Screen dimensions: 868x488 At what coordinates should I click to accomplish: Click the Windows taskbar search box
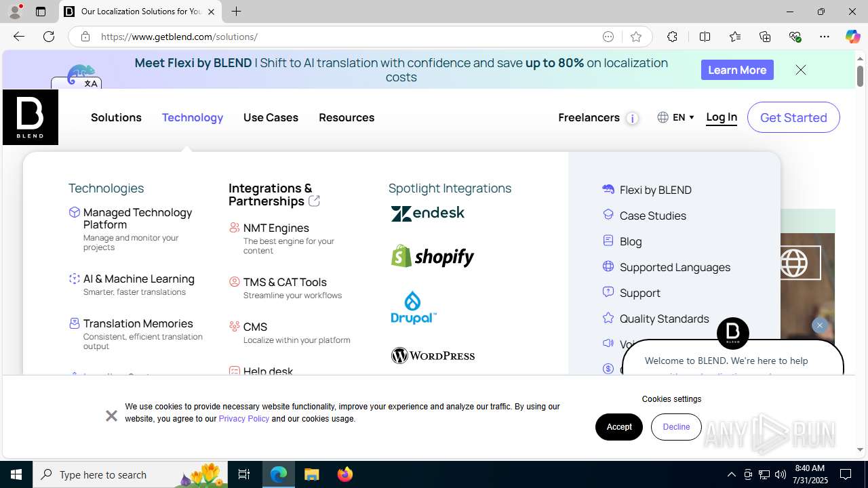[x=130, y=474]
